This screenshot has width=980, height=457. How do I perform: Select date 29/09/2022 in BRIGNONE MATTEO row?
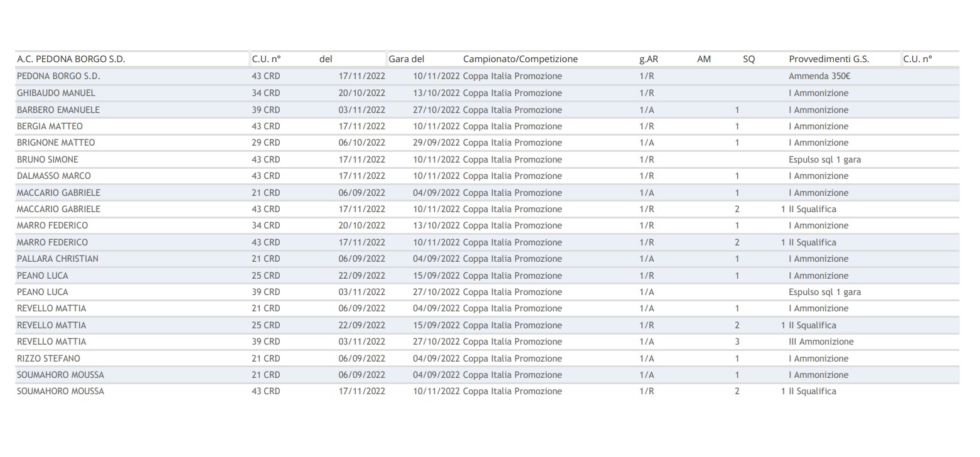pyautogui.click(x=437, y=142)
